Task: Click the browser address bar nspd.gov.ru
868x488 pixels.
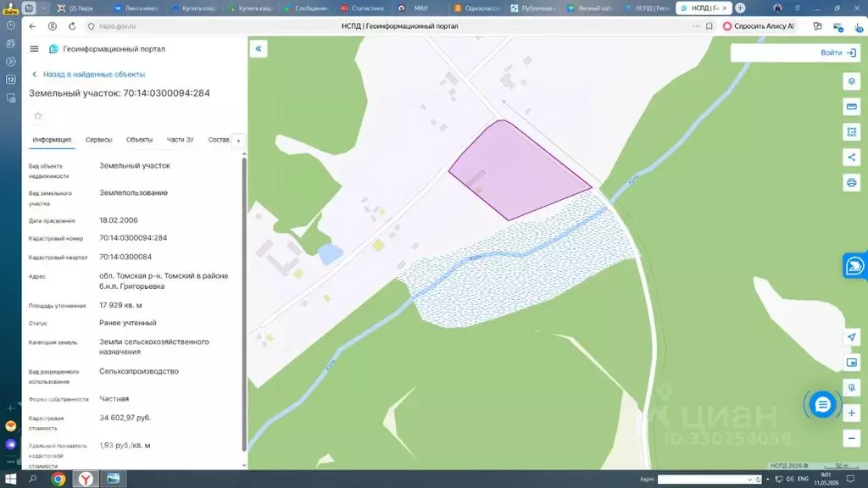Action: tap(117, 26)
